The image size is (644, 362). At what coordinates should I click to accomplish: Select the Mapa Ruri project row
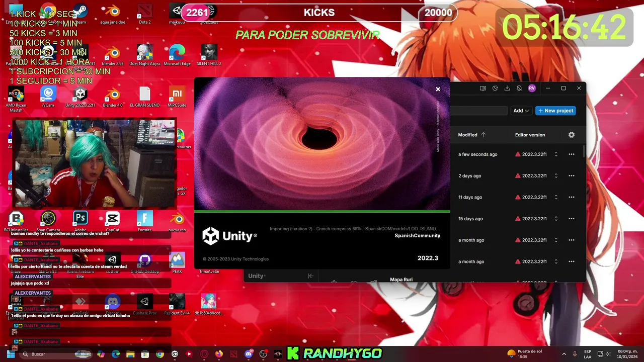pyautogui.click(x=401, y=280)
